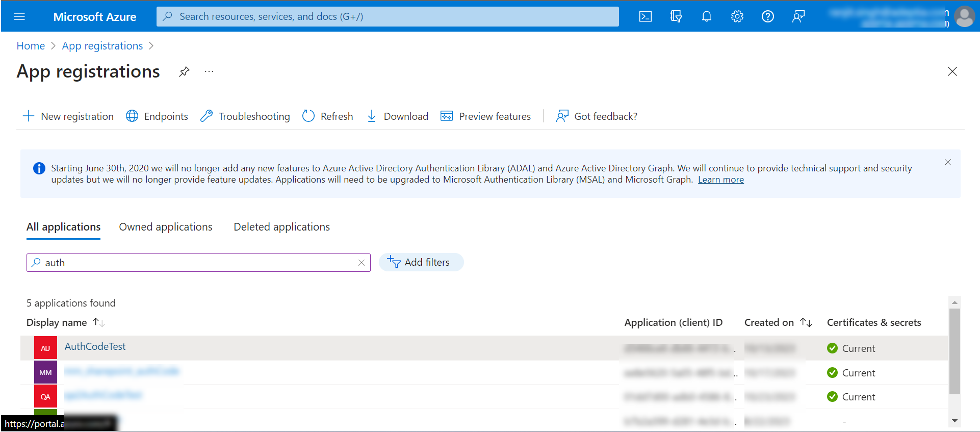980x432 pixels.
Task: Open the Directories and subscriptions filter icon
Action: 676,16
